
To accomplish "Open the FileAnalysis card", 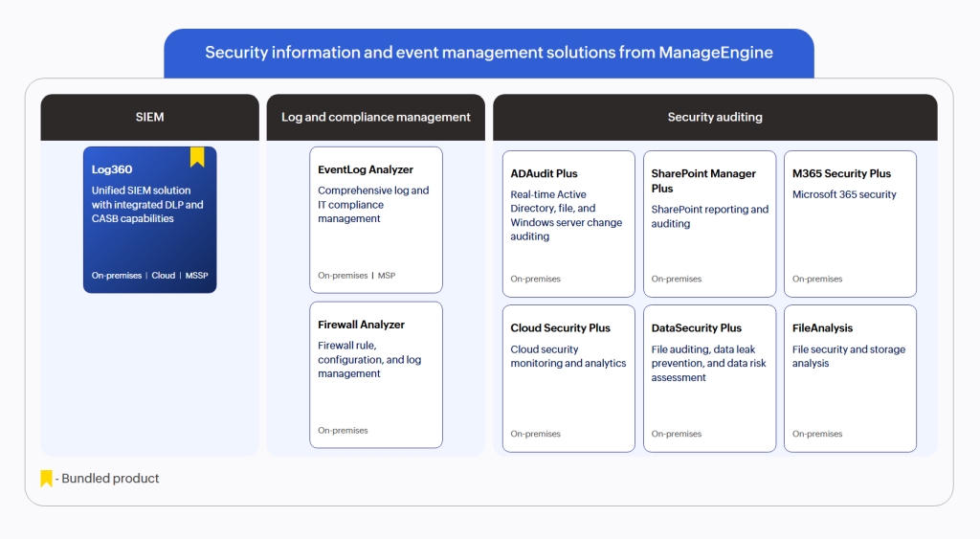I will [851, 378].
